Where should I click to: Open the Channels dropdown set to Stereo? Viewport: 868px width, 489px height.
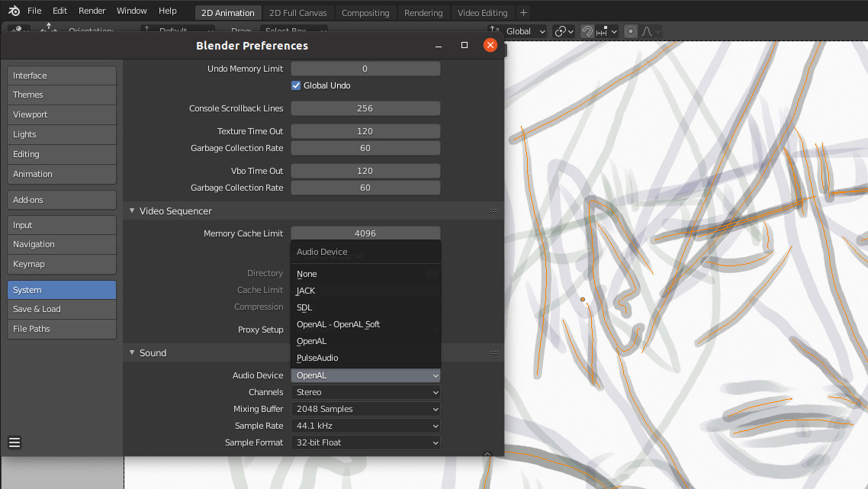[x=365, y=392]
